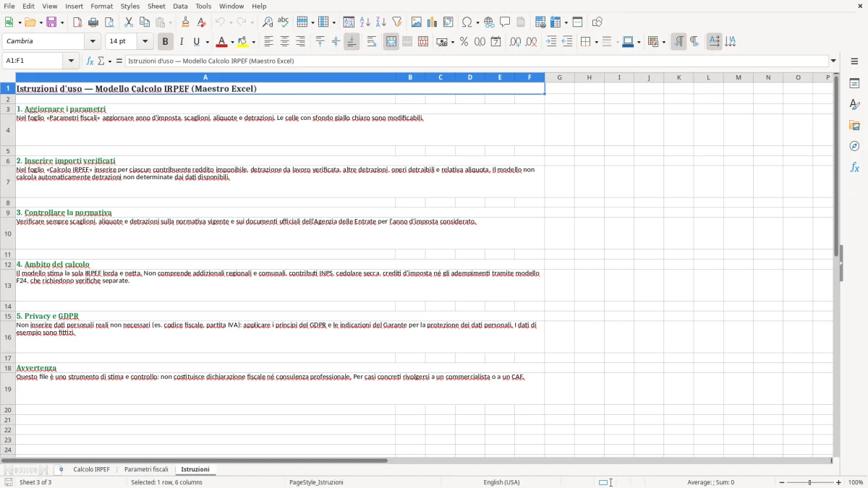
Task: Click the Spelling check icon
Action: point(283,22)
